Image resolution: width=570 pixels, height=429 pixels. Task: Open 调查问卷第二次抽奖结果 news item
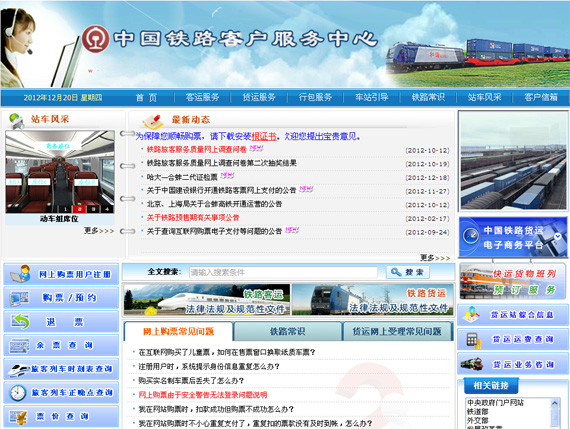point(221,163)
